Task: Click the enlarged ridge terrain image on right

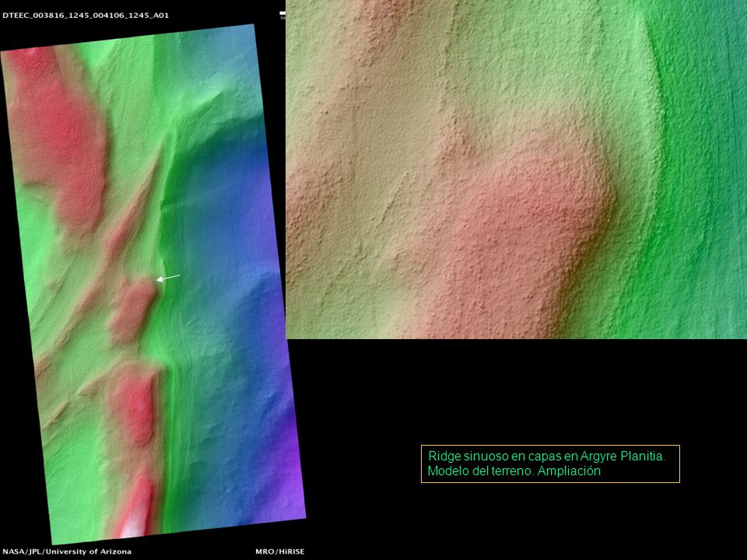Action: click(517, 170)
